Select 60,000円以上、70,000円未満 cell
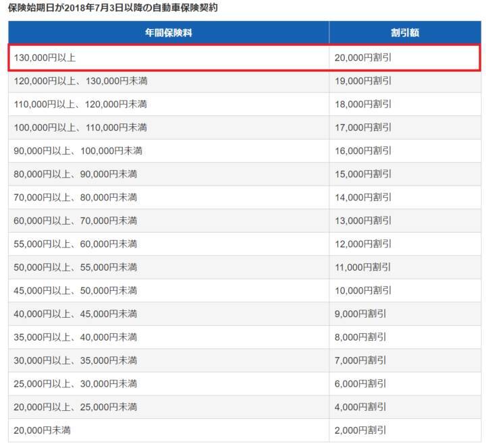 (169, 221)
